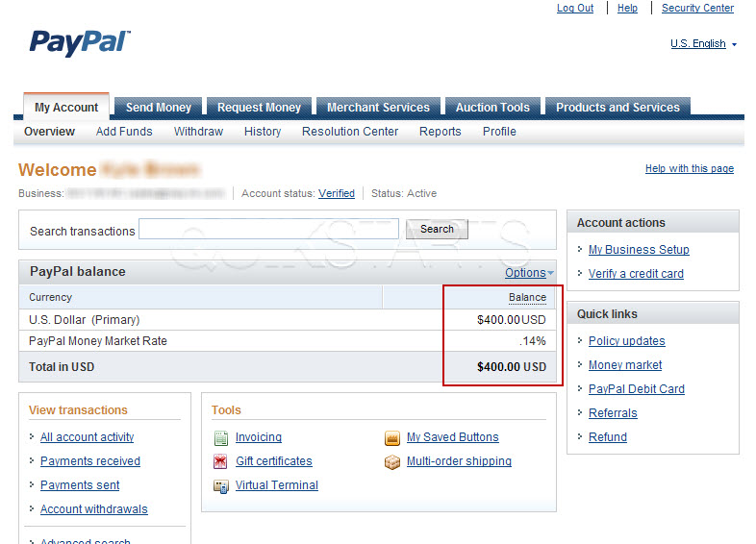This screenshot has width=756, height=544.
Task: Click the PayPal logo
Action: 80,42
